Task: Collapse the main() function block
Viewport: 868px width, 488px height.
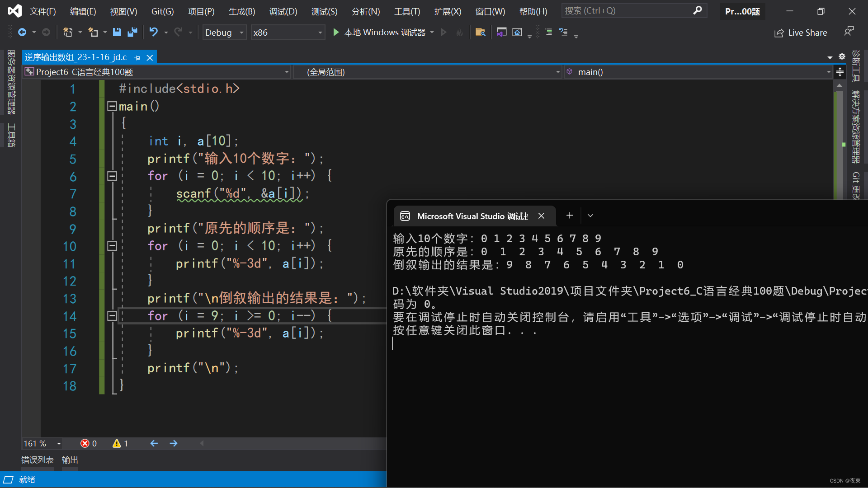Action: tap(112, 106)
